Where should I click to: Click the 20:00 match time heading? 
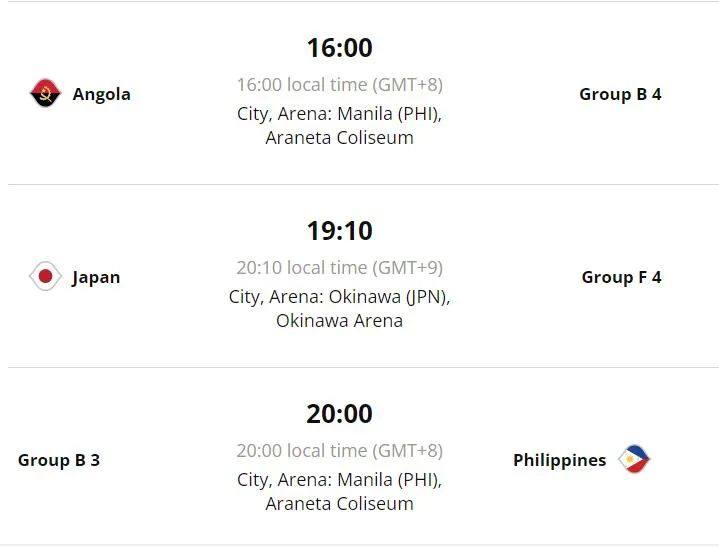click(x=339, y=413)
